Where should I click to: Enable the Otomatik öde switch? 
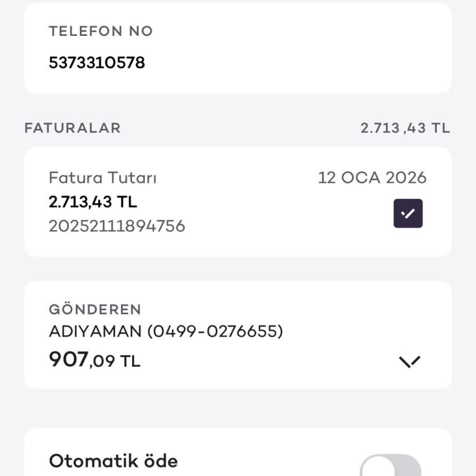pyautogui.click(x=390, y=466)
